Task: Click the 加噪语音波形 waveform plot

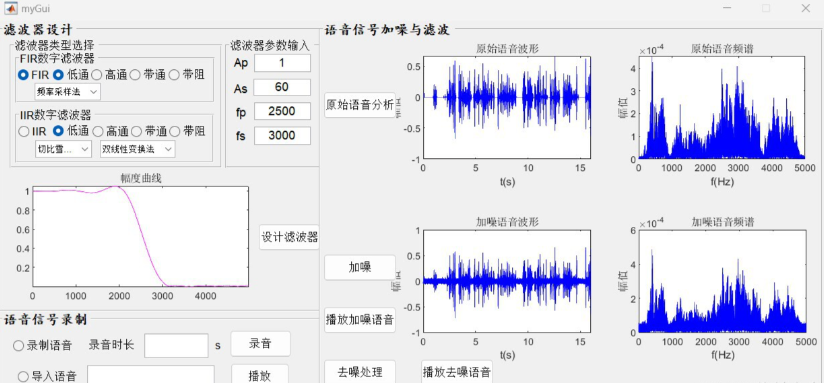Action: click(x=507, y=281)
